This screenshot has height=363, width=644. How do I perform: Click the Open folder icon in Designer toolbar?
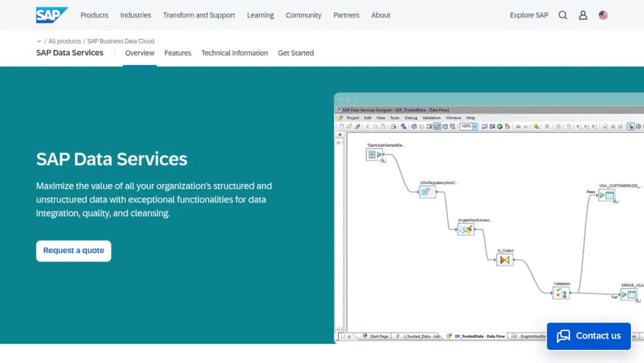coord(349,127)
